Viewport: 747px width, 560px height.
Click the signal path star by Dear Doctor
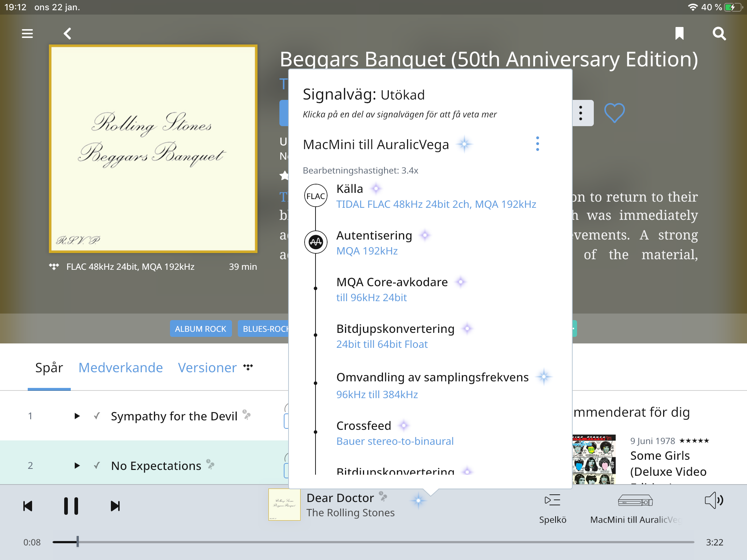tap(418, 501)
